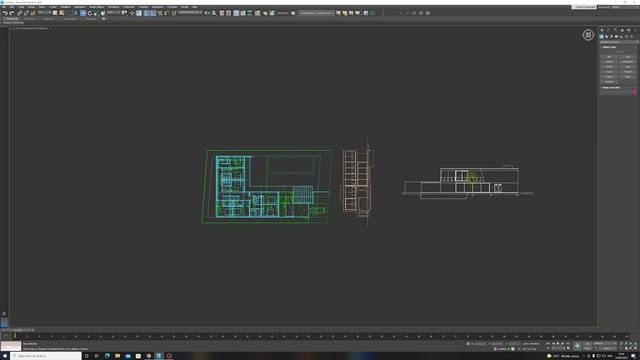Viewport: 640px width, 360px height.
Task: Switch to Hierarchy command panel tab
Action: 615,30
